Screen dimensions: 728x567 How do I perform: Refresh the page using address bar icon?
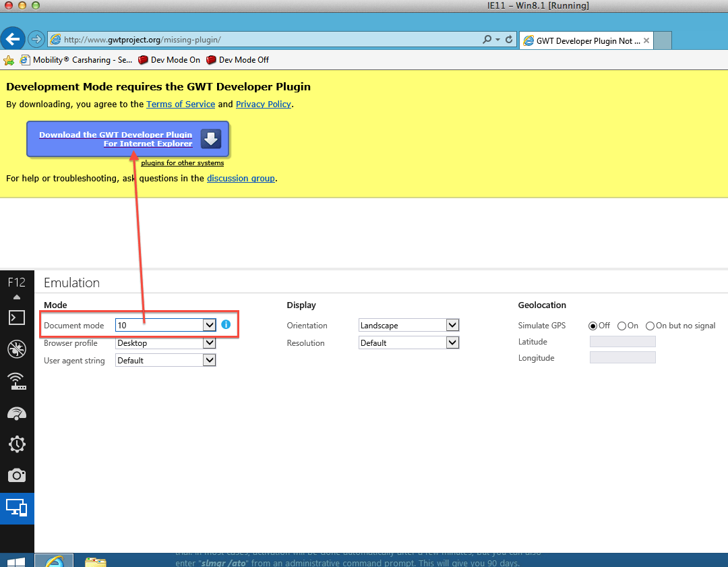(x=509, y=40)
